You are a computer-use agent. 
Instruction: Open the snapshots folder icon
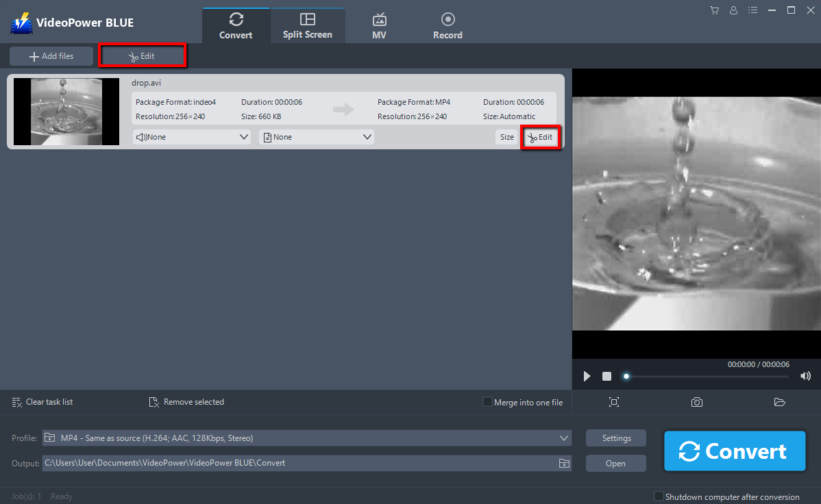point(779,402)
